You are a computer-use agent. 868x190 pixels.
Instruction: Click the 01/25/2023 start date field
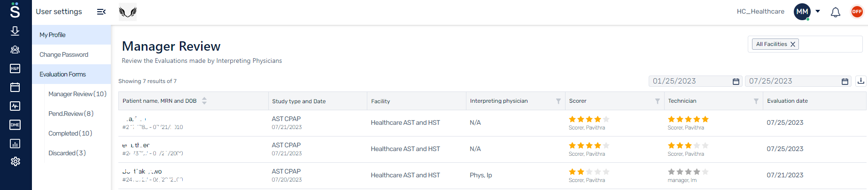pyautogui.click(x=696, y=81)
